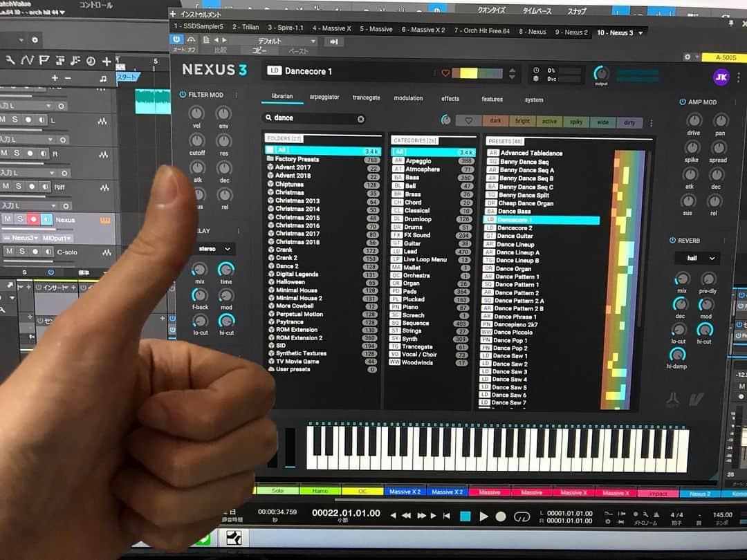Open the instrument tab list dropdown arrow
This screenshot has height=560, width=747.
pyautogui.click(x=640, y=33)
